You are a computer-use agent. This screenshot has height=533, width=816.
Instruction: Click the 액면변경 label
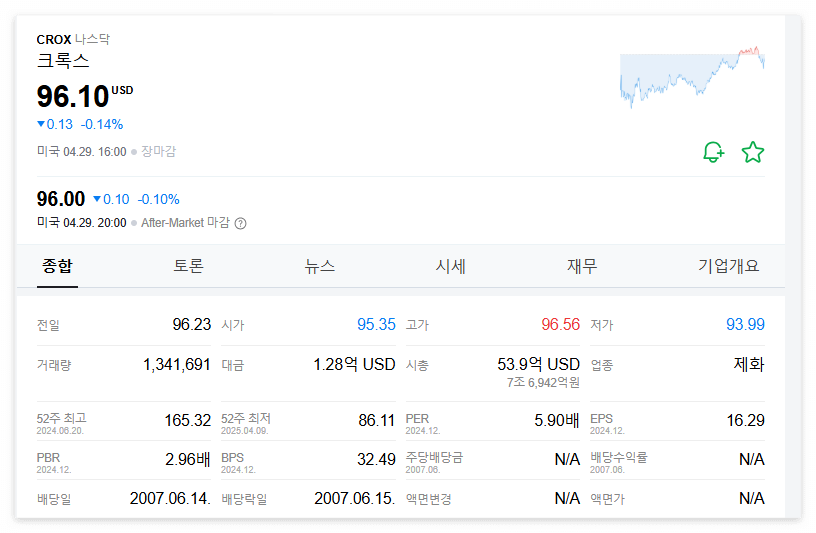pos(428,499)
